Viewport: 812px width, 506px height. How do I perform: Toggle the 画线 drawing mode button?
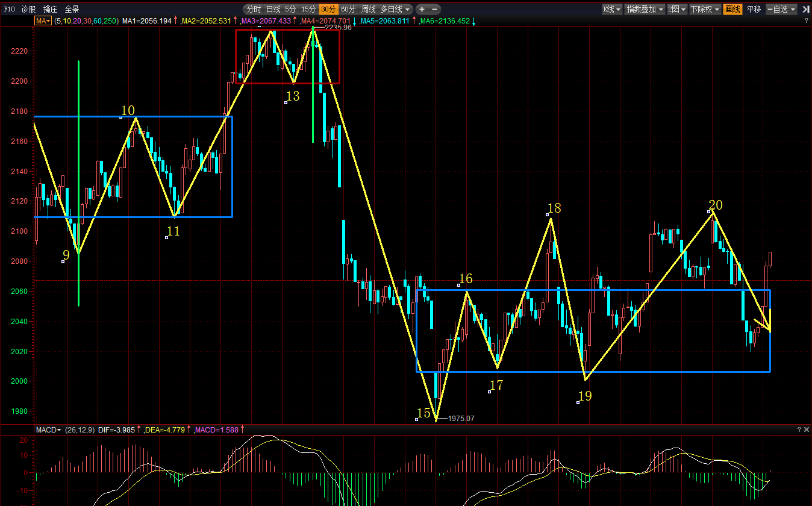pyautogui.click(x=732, y=10)
